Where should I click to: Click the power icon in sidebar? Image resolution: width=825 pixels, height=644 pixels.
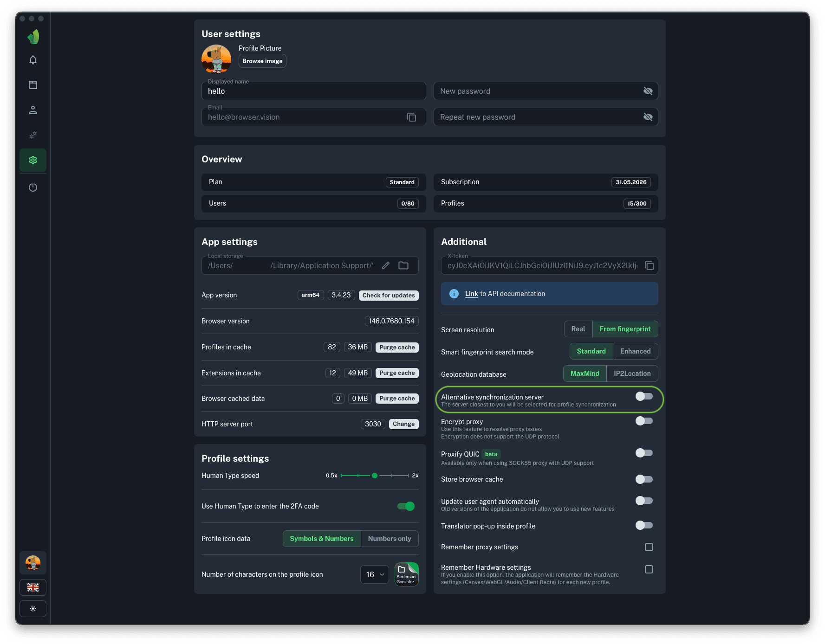coord(33,187)
